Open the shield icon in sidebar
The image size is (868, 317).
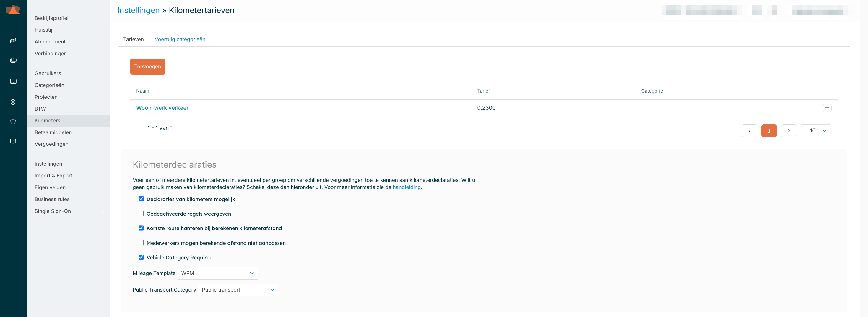(13, 122)
